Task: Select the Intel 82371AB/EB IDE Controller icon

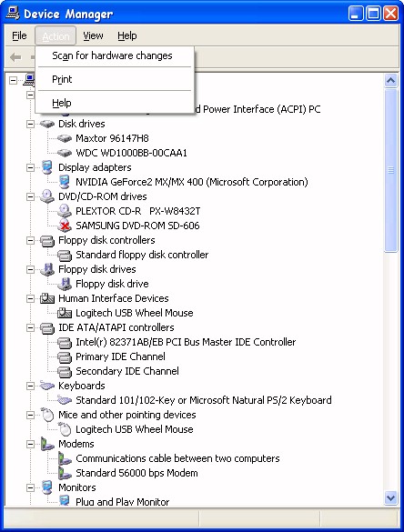Action: tap(65, 343)
